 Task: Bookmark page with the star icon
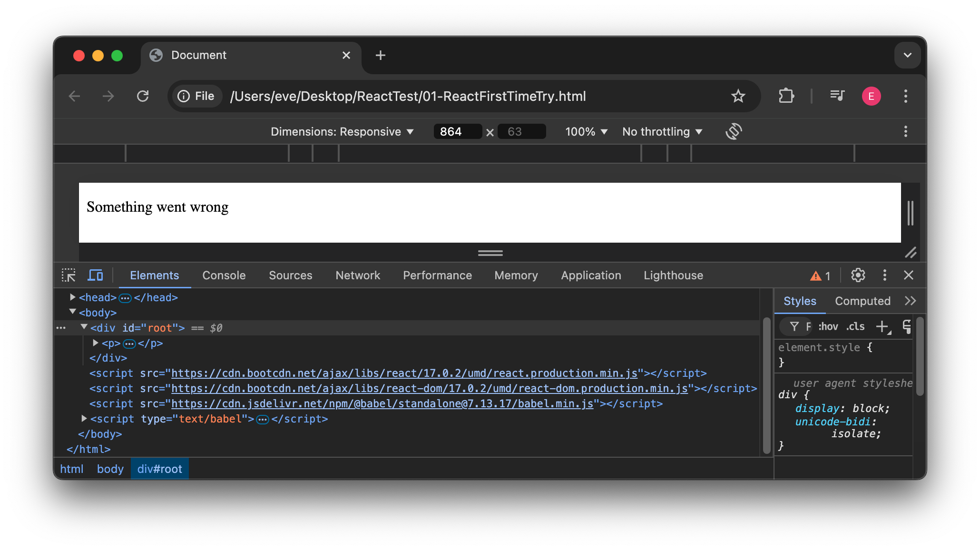[x=738, y=96]
